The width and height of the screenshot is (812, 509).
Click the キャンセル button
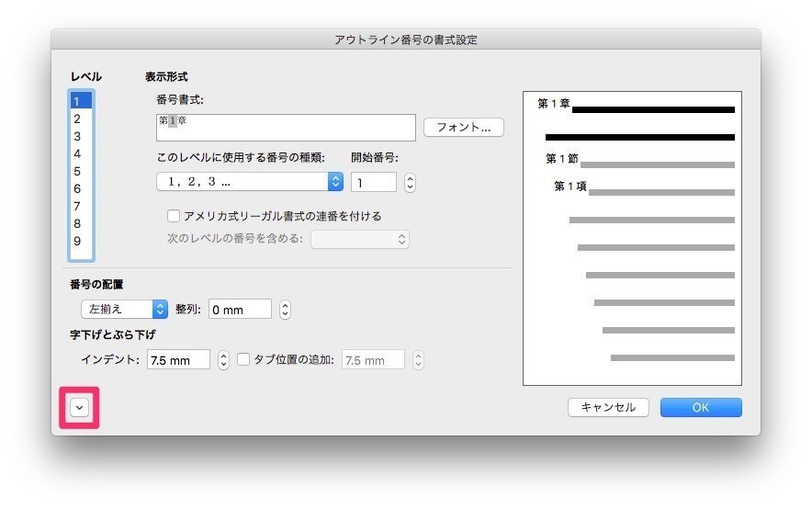tap(608, 408)
